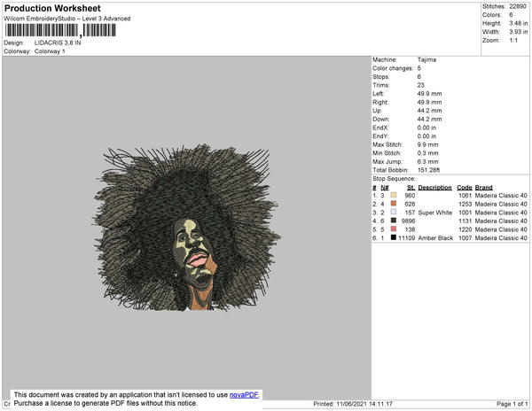Click the 'Super White' description
Viewport: 532px width, 411px height.
pyautogui.click(x=435, y=213)
